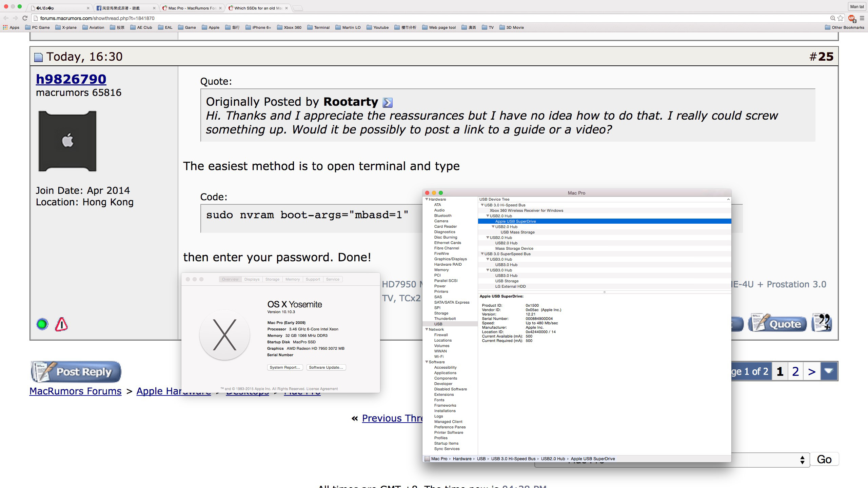This screenshot has width=868, height=488.
Task: Go to next page with the > link
Action: (812, 371)
